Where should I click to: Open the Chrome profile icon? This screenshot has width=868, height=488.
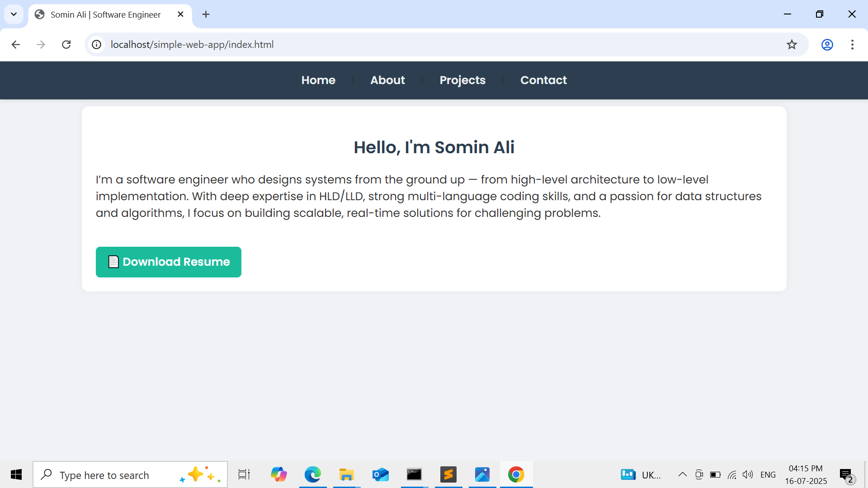(827, 44)
